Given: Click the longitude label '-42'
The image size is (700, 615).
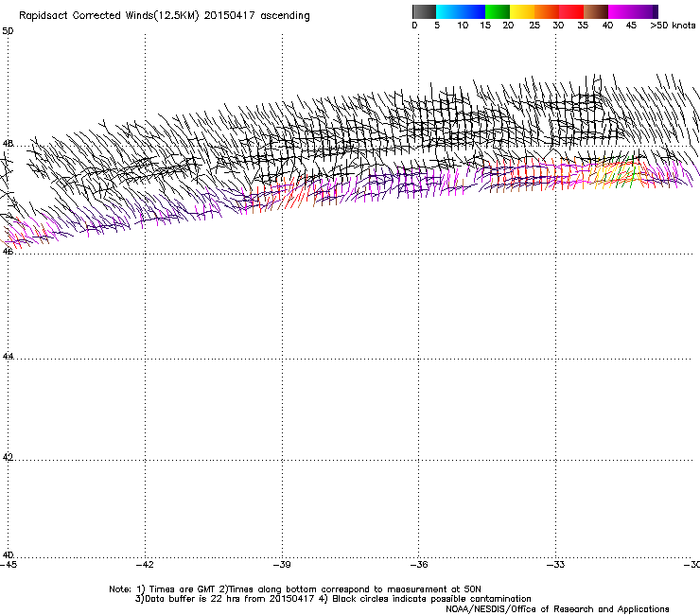Looking at the screenshot, I should (x=145, y=565).
